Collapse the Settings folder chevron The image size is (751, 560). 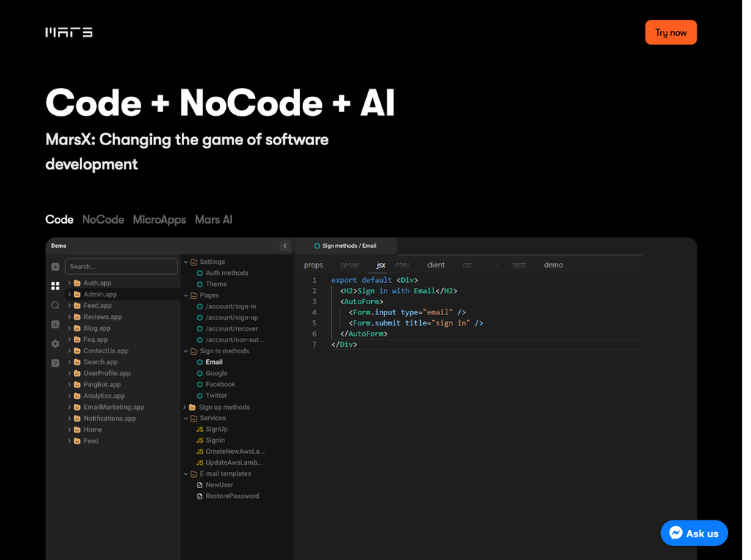click(186, 262)
